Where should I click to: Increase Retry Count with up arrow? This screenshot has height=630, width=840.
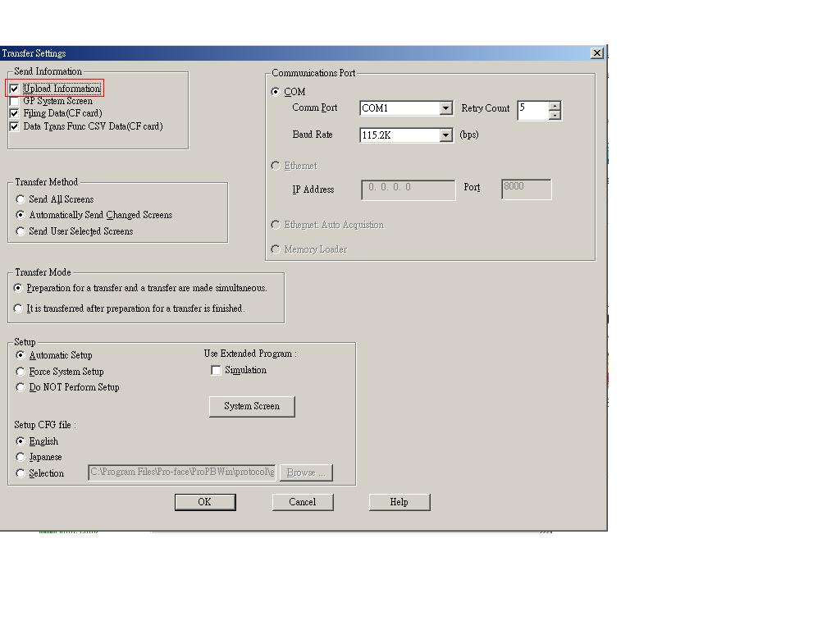[555, 105]
